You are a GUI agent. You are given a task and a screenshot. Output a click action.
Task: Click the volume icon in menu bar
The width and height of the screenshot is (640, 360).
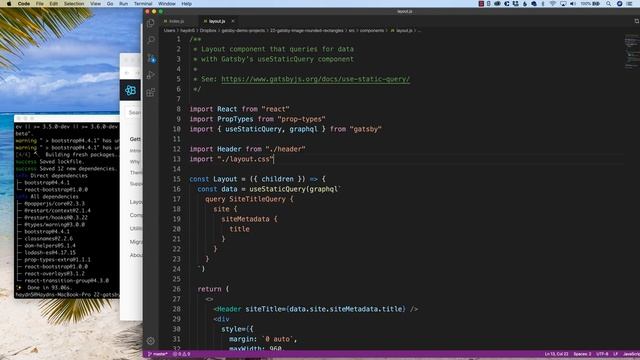[x=573, y=4]
